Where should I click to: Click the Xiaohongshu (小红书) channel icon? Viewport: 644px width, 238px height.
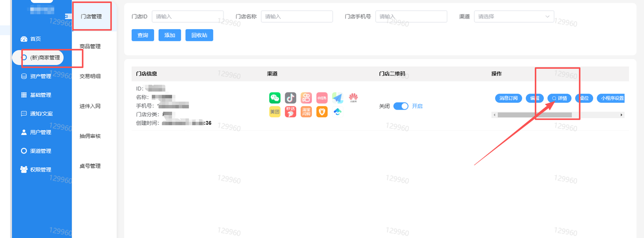tap(322, 98)
